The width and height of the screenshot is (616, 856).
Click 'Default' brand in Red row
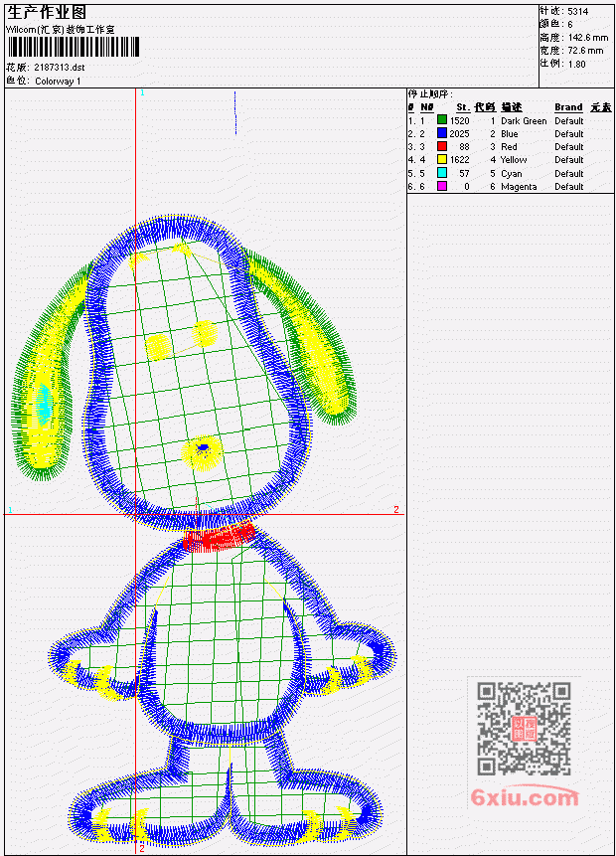569,147
